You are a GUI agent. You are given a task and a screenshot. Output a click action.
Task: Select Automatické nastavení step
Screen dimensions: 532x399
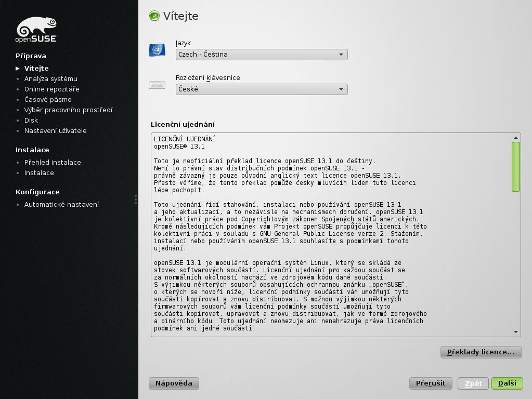coord(61,204)
